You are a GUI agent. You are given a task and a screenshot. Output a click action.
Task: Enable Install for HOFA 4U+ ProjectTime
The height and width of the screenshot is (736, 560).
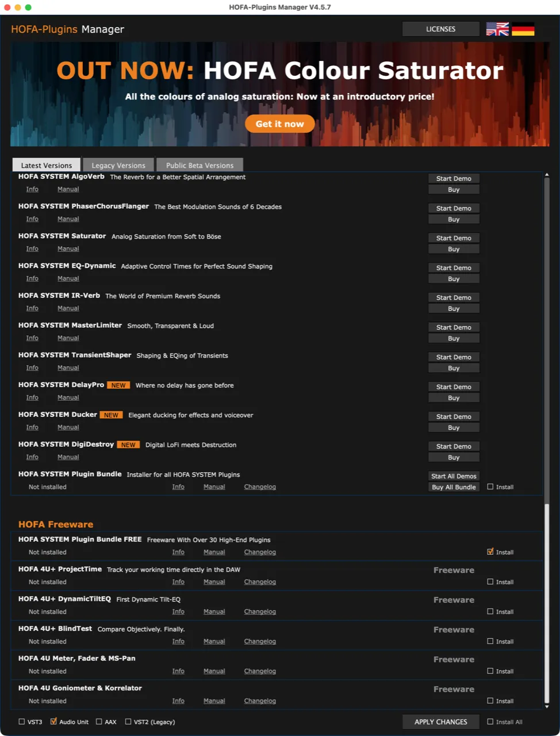click(490, 581)
